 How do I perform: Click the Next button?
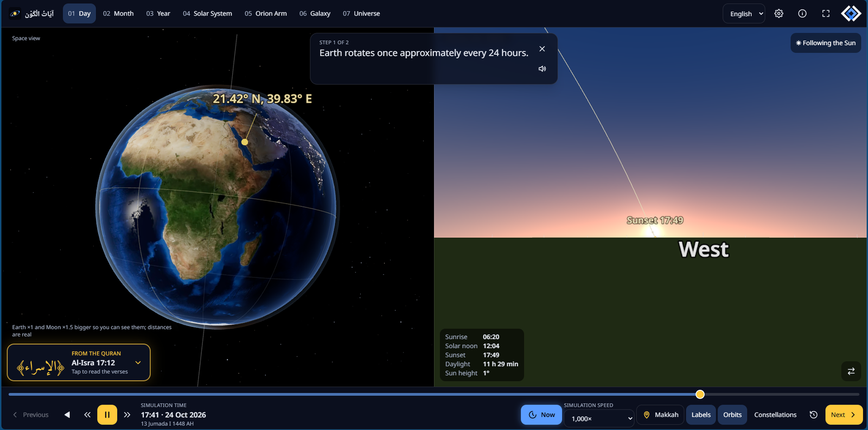[x=844, y=415]
